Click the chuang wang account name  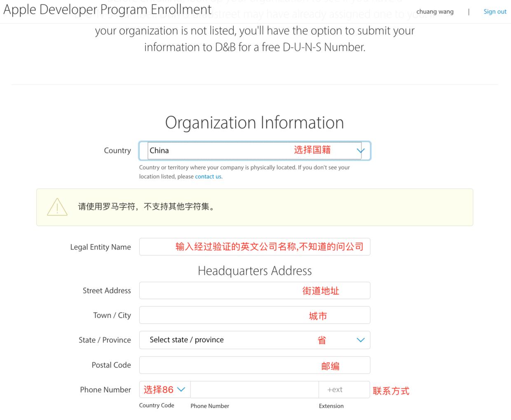435,12
